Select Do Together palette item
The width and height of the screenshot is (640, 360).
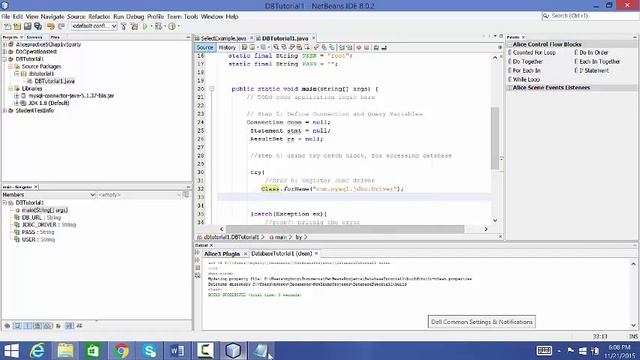tap(527, 62)
